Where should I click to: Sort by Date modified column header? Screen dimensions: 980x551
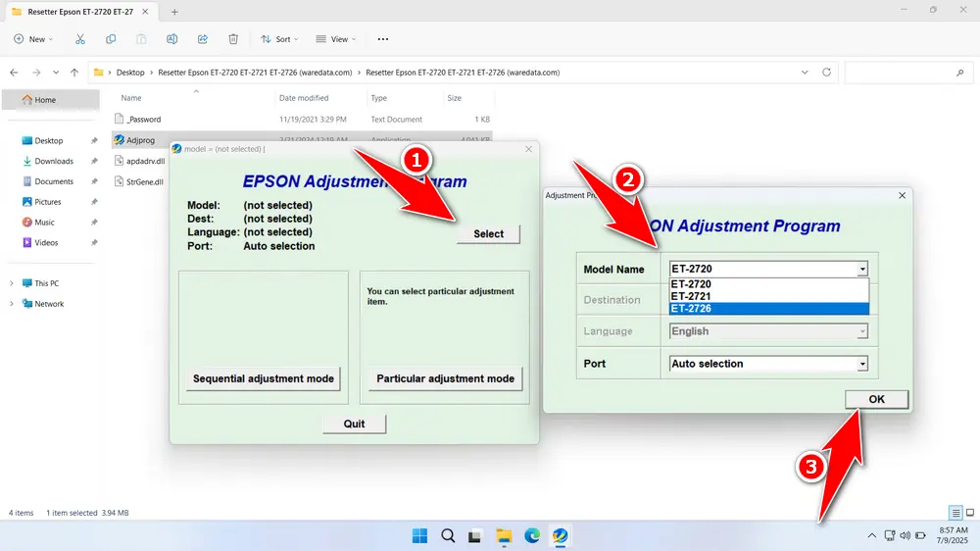[304, 98]
